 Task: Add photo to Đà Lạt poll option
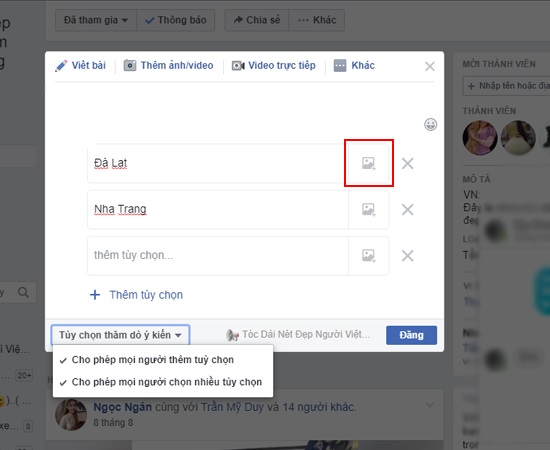[369, 163]
